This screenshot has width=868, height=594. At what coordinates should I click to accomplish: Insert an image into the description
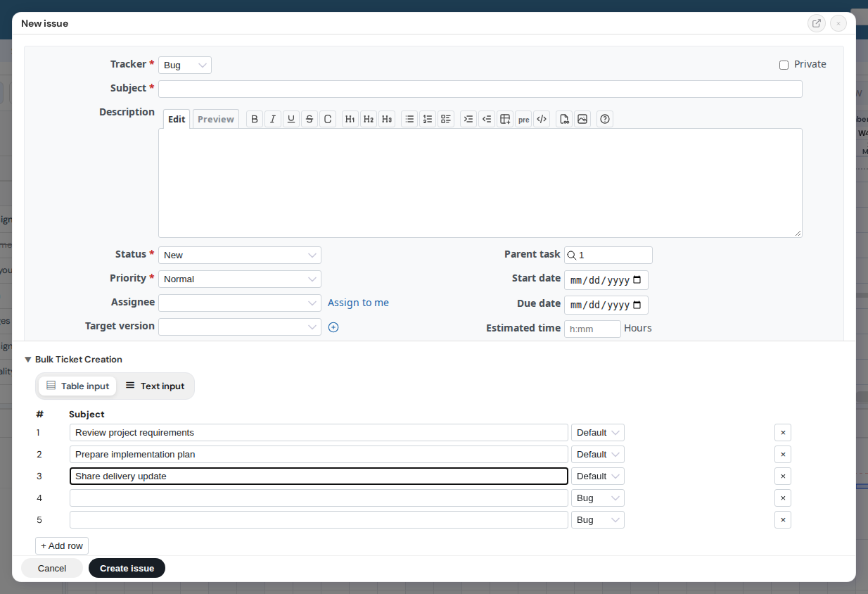pyautogui.click(x=582, y=119)
